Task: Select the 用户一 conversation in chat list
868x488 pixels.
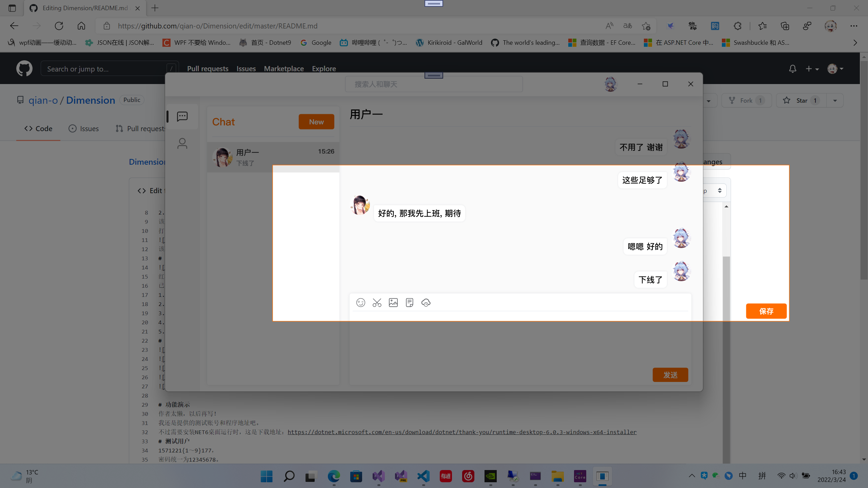Action: point(273,157)
